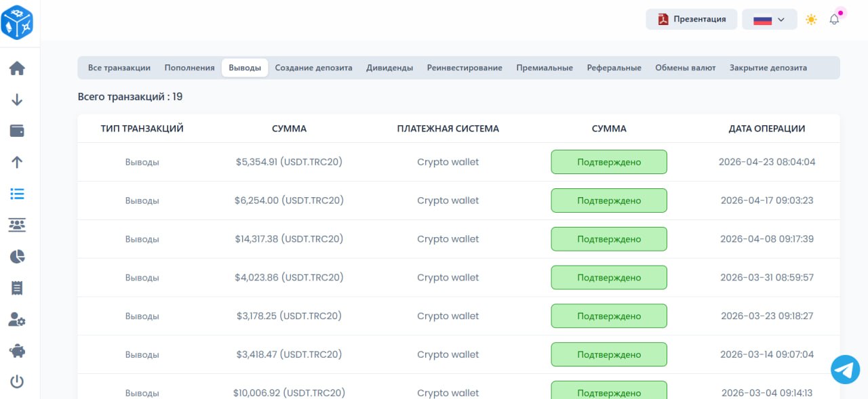Expand the Russian flag language dropdown
Screen dimensions: 868x399
(768, 20)
